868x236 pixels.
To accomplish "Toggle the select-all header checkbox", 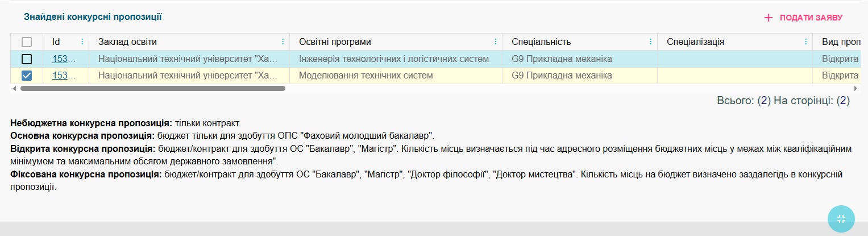I will 27,42.
